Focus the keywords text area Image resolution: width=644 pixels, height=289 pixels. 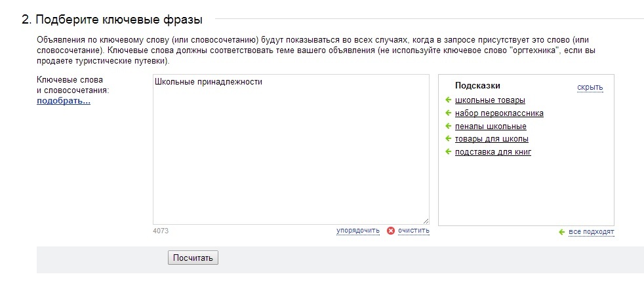pos(291,149)
